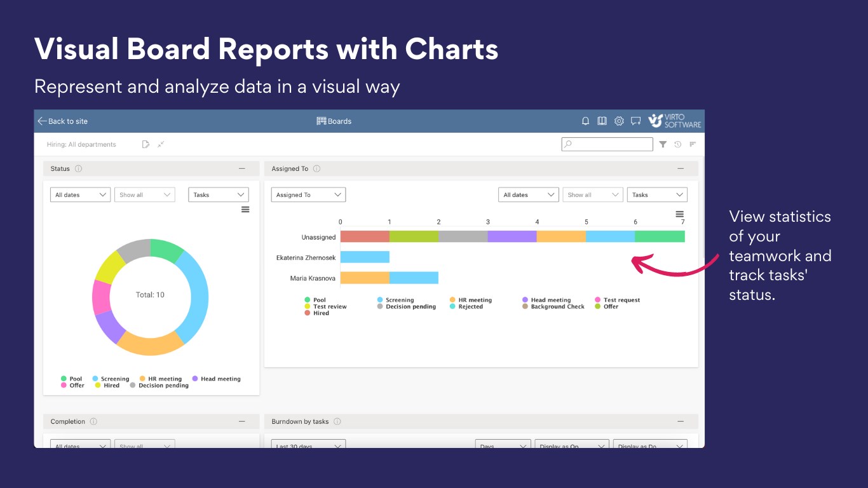The image size is (868, 488).
Task: Open the feedback chat bubble icon
Action: click(x=635, y=121)
